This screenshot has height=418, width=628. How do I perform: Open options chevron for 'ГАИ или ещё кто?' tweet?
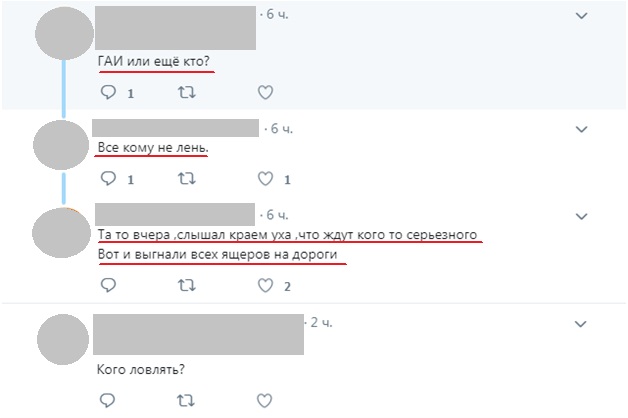point(581,16)
